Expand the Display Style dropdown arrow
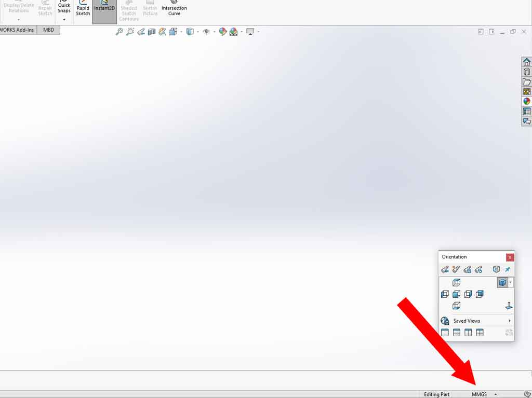The width and height of the screenshot is (532, 398). 198,32
